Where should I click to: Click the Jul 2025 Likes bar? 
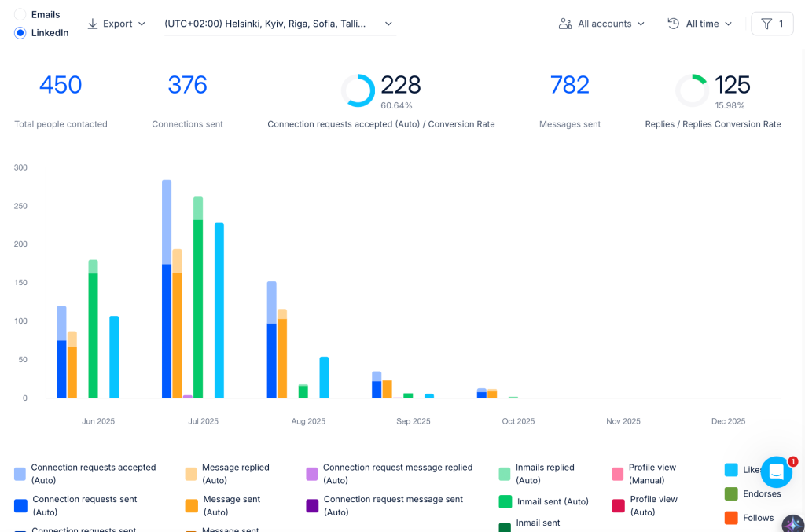point(219,310)
